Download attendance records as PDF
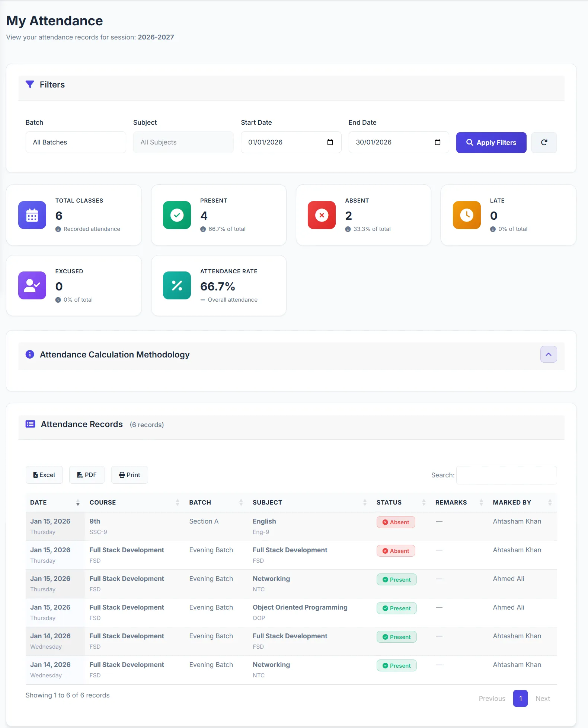Viewport: 588px width, 728px height. 87,475
